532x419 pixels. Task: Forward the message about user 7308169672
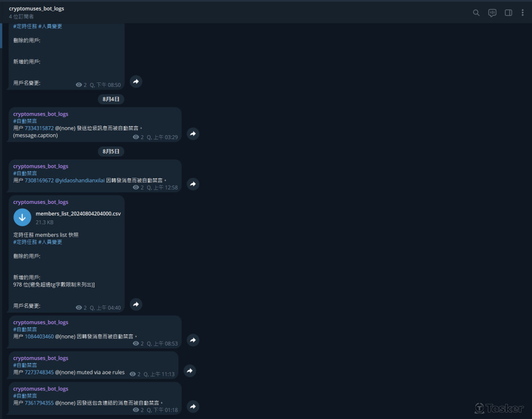click(x=193, y=184)
